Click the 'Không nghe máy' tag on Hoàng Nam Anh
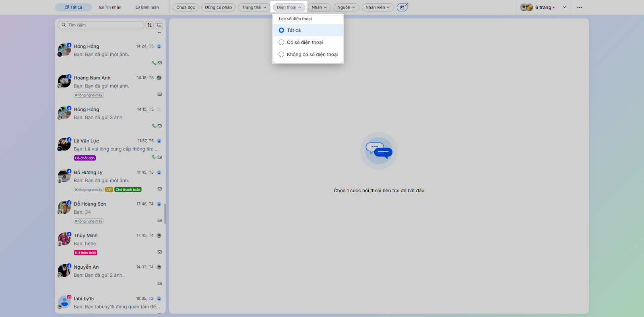The height and width of the screenshot is (317, 644). 89,95
